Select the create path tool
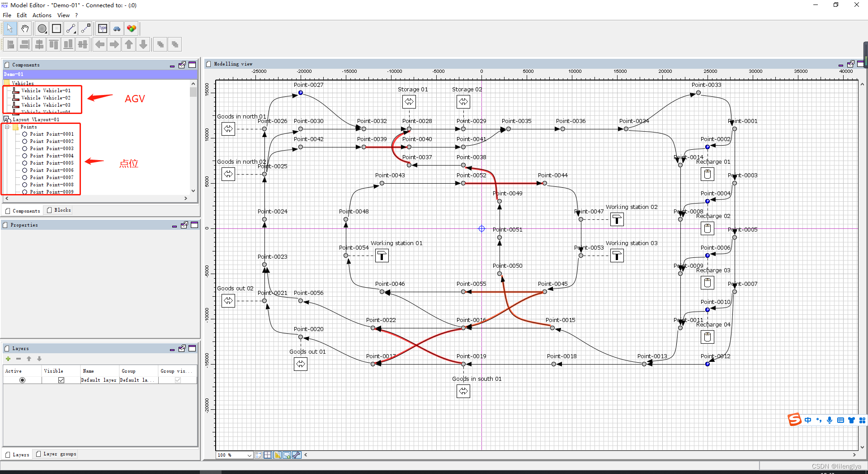 [71, 28]
